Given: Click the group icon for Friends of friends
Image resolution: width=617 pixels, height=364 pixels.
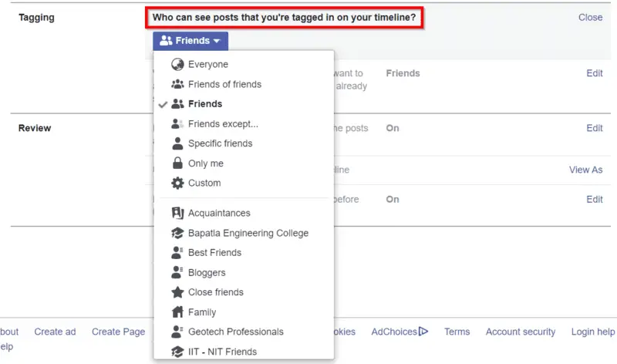Looking at the screenshot, I should pyautogui.click(x=177, y=84).
